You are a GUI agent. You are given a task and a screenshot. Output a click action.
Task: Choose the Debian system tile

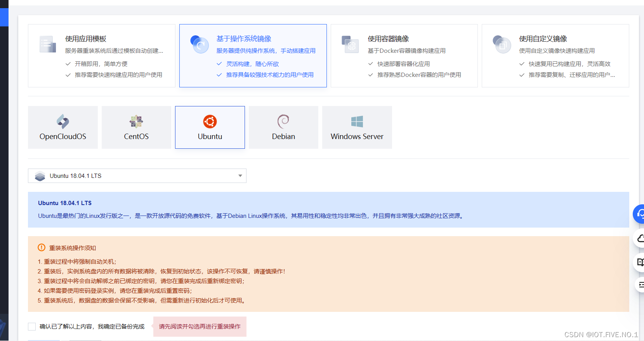coord(283,127)
